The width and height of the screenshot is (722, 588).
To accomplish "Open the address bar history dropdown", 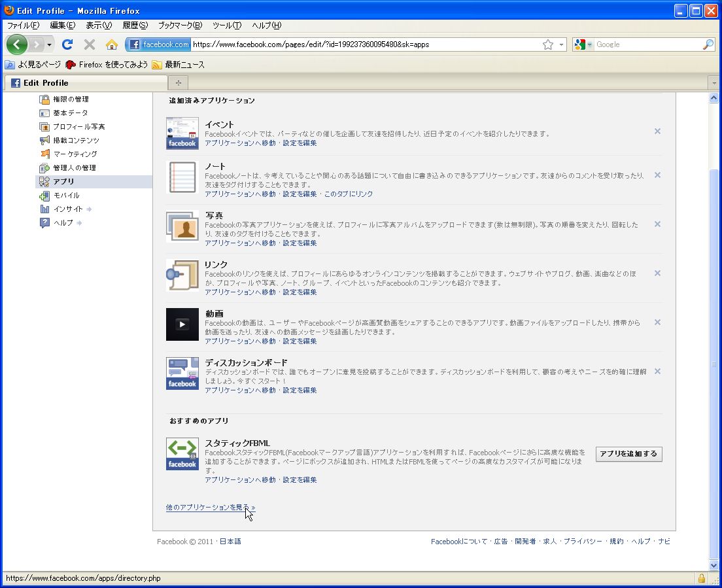I will (561, 44).
